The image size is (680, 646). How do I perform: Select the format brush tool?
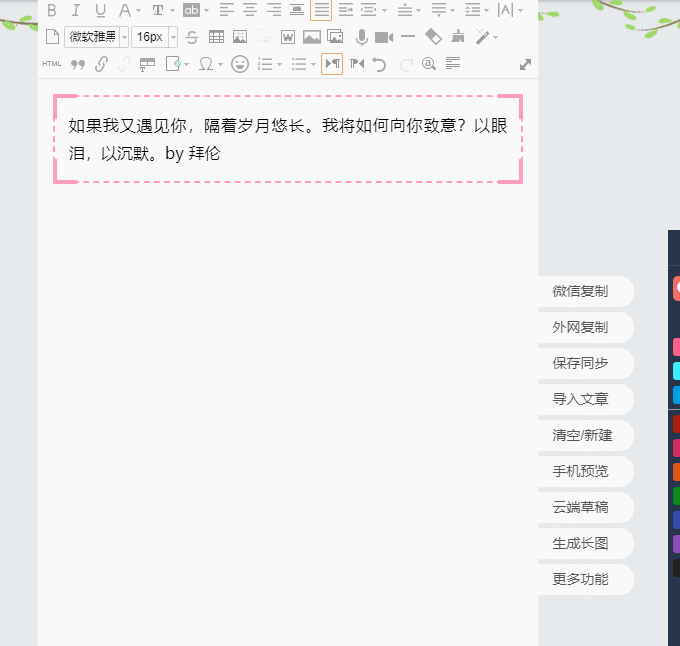click(x=458, y=37)
